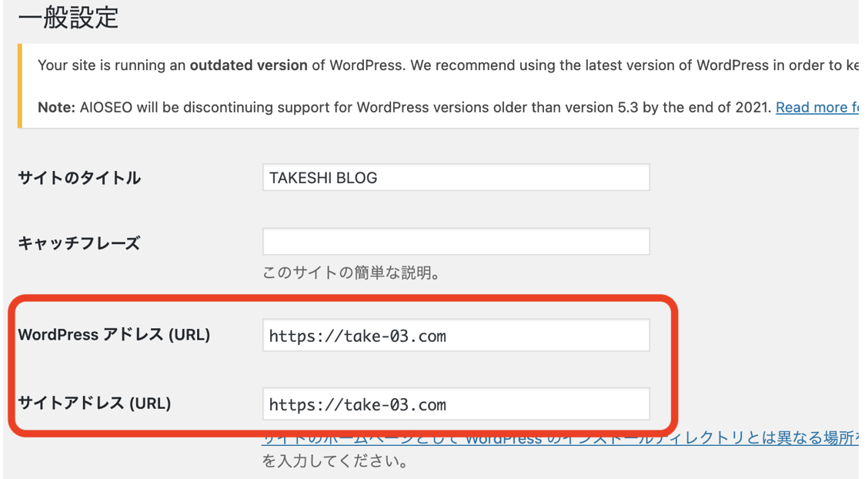Screen dimensions: 868x479
Task: Click the サイトのタイトル label
Action: pyautogui.click(x=79, y=178)
